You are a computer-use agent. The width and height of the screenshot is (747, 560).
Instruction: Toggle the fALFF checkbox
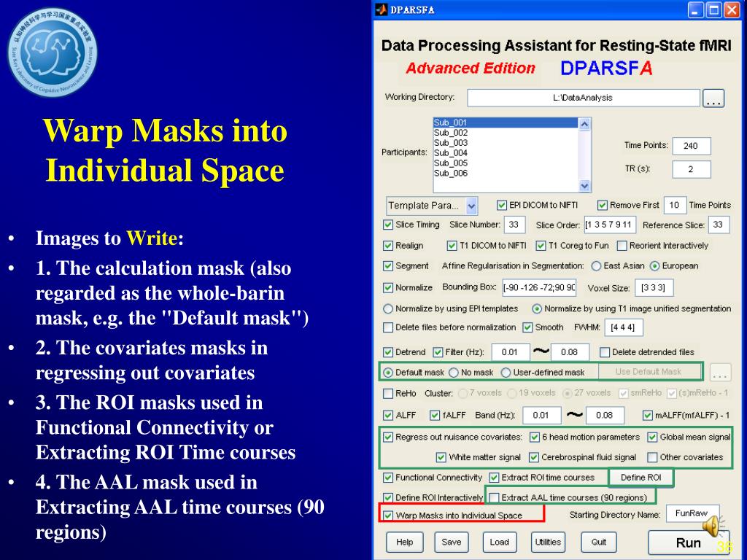pos(435,415)
